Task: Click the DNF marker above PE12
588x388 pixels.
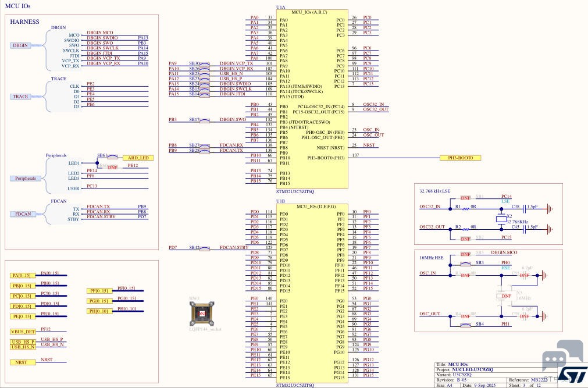Action: click(x=112, y=168)
